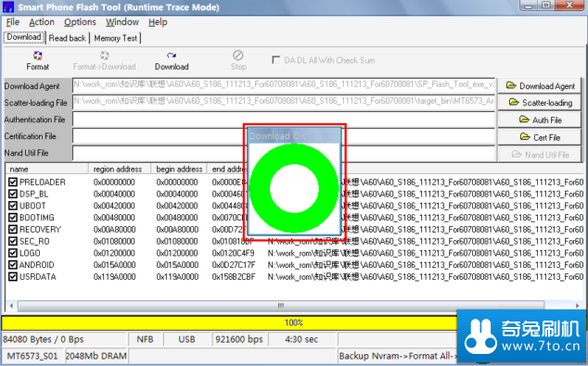Click the 4:30 sec elapsed time
The image size is (588, 366).
(301, 339)
